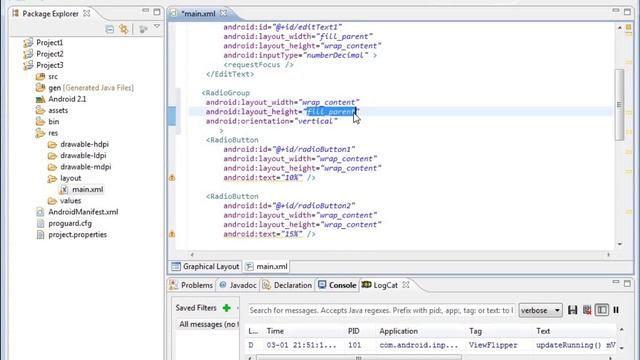This screenshot has height=360, width=640.
Task: Click the PID column header
Action: [353, 331]
